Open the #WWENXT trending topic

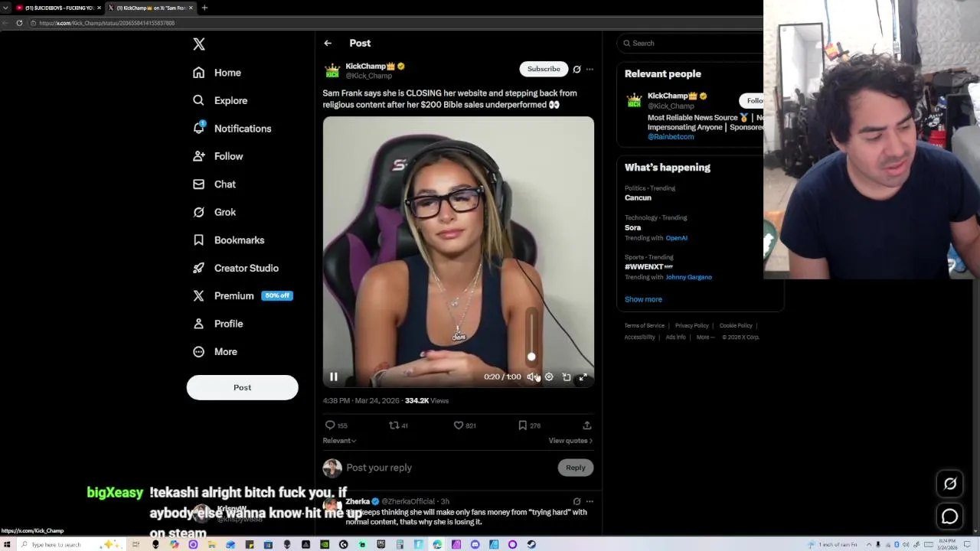(648, 267)
